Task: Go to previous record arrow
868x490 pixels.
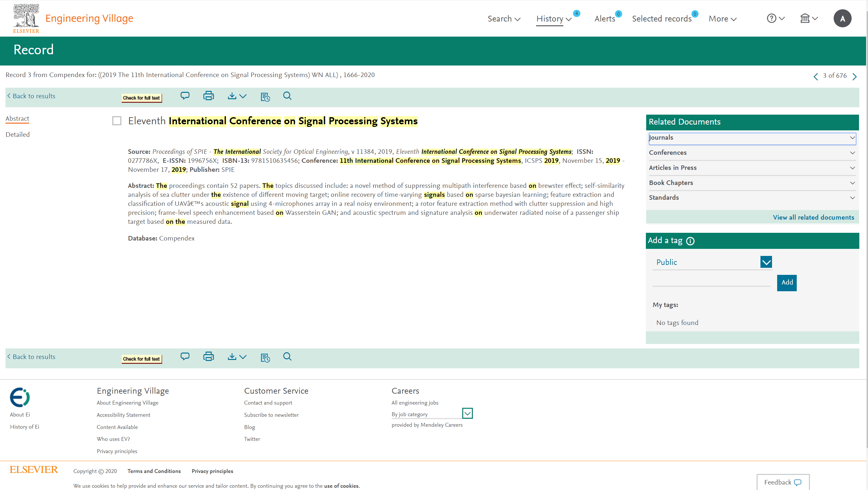Action: [816, 76]
